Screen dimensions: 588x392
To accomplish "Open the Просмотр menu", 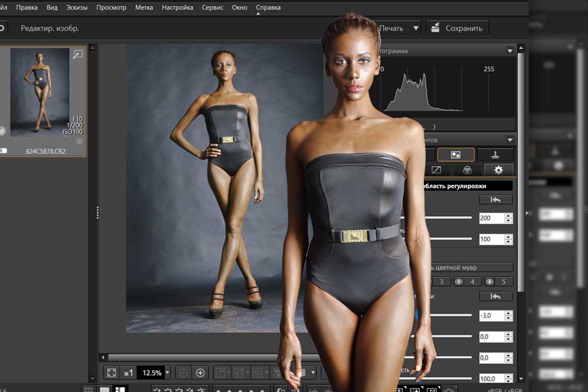I will coord(111,7).
